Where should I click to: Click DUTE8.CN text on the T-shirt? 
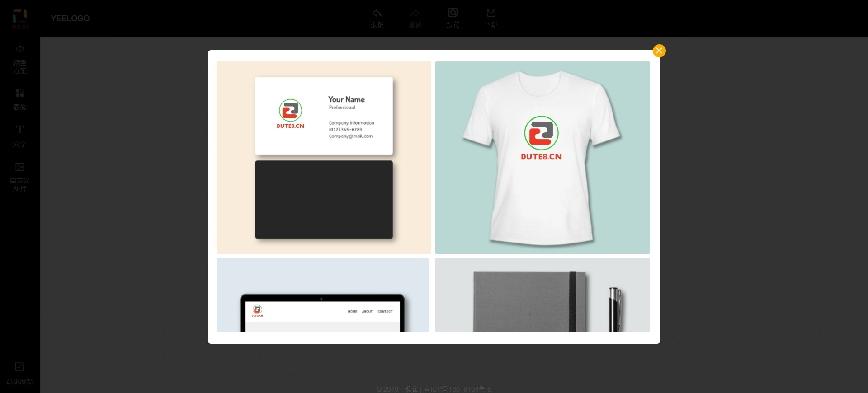pyautogui.click(x=541, y=157)
